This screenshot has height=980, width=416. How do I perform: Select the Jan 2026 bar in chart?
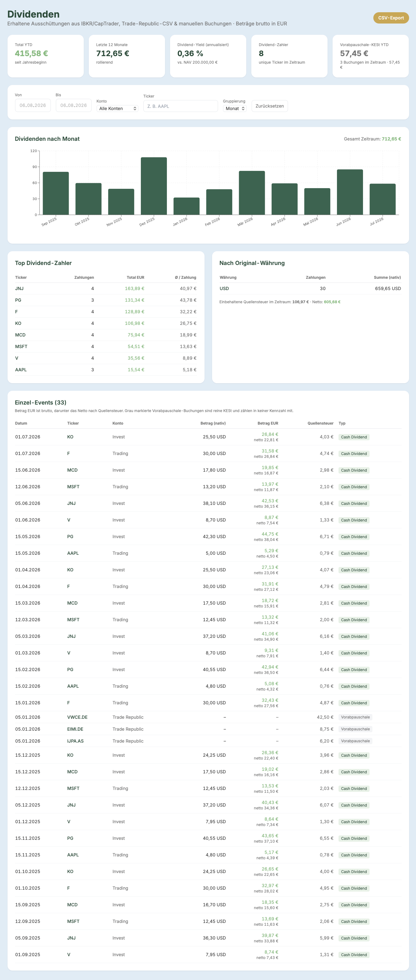pyautogui.click(x=186, y=206)
